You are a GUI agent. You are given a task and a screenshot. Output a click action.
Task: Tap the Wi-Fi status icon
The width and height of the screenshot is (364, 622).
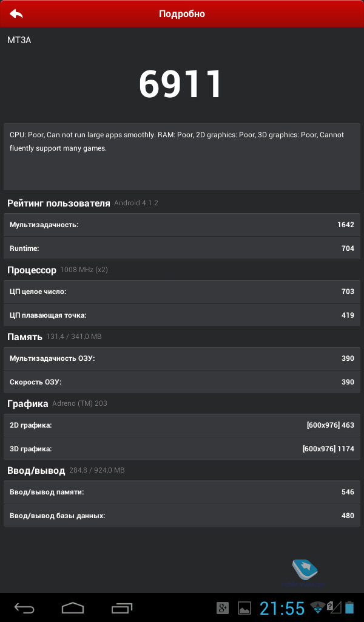click(x=317, y=607)
